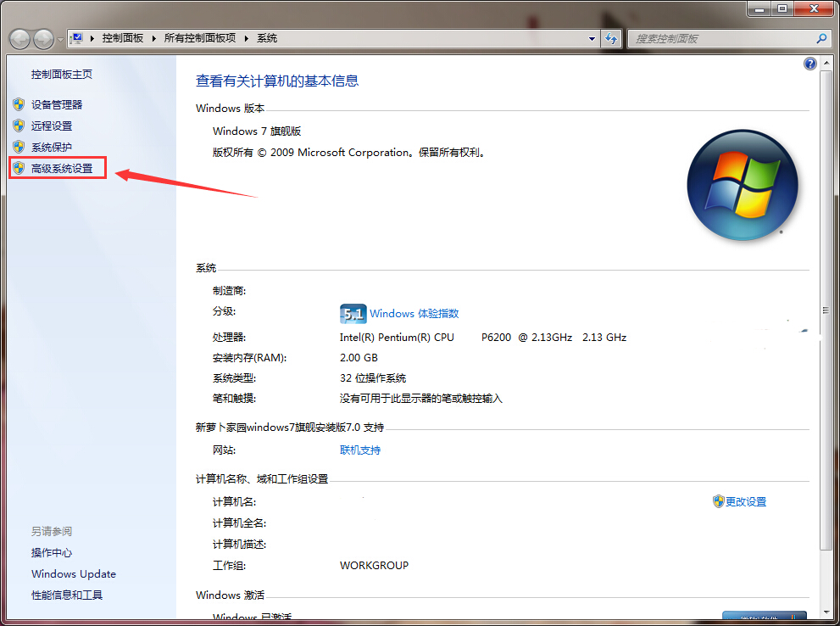
Task: Open Windows Update from the lower sidebar
Action: [x=73, y=574]
